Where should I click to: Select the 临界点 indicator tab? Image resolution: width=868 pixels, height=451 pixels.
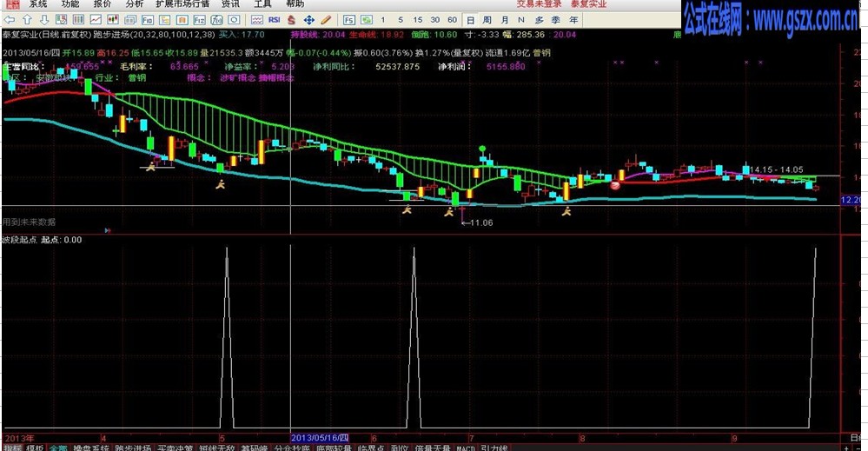(x=371, y=448)
